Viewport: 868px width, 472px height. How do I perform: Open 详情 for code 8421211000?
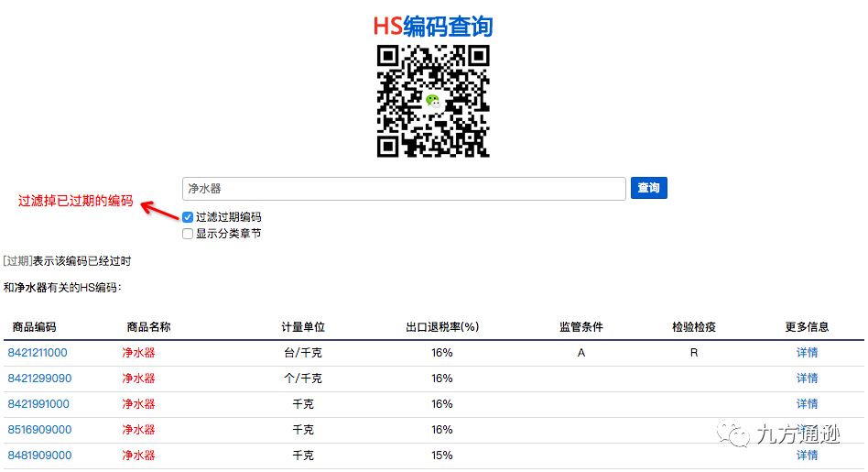coord(807,353)
